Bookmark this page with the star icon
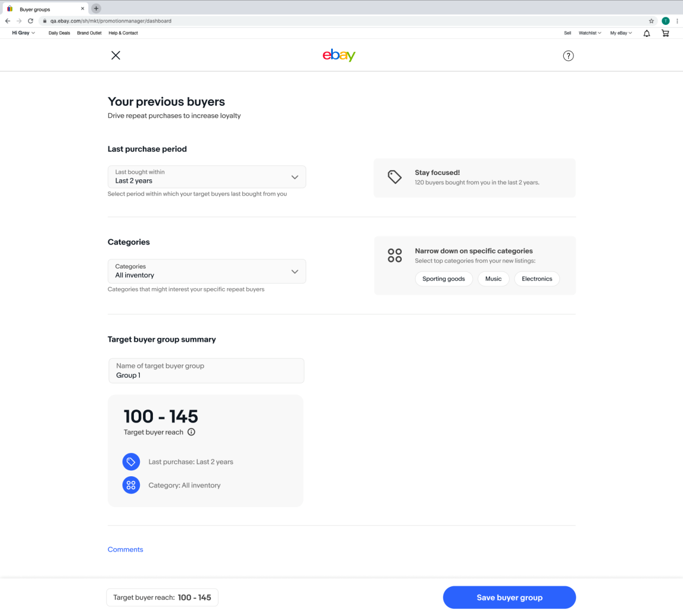 pos(651,21)
